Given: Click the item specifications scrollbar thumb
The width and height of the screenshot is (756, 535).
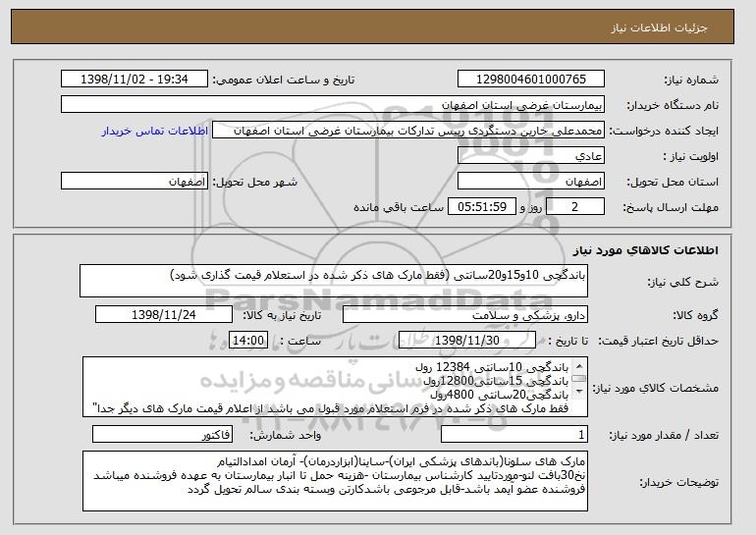Looking at the screenshot, I should [x=579, y=379].
